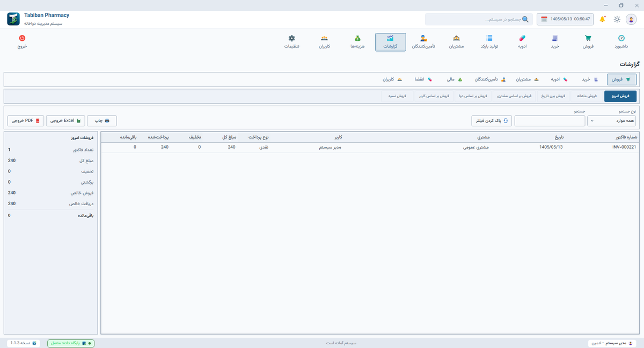Sort by the کاربر column header

tap(339, 137)
